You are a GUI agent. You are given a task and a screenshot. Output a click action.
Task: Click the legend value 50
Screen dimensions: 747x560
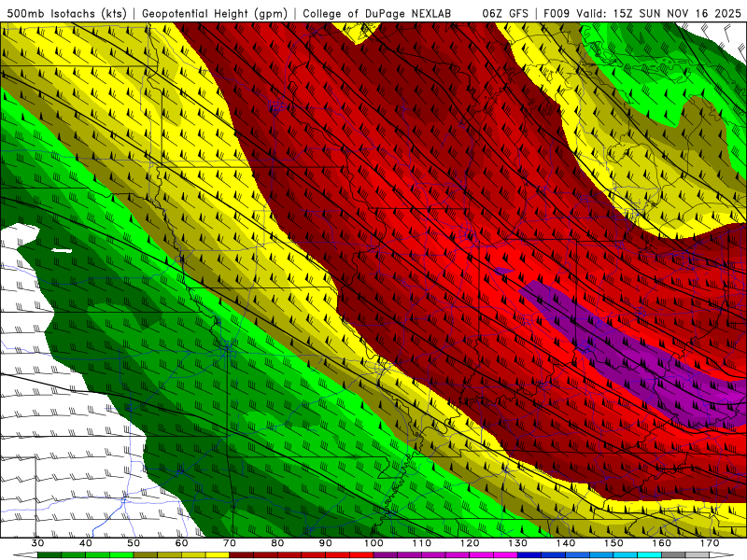pyautogui.click(x=134, y=543)
